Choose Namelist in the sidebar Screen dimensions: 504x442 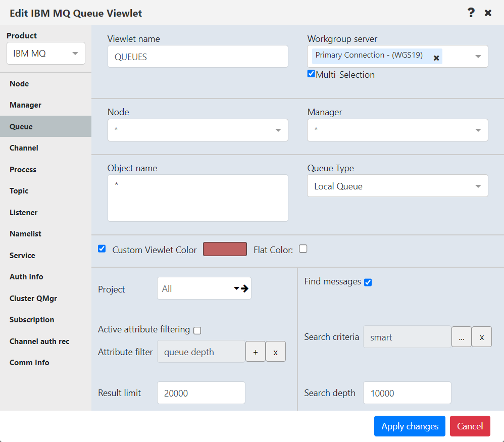(45, 234)
